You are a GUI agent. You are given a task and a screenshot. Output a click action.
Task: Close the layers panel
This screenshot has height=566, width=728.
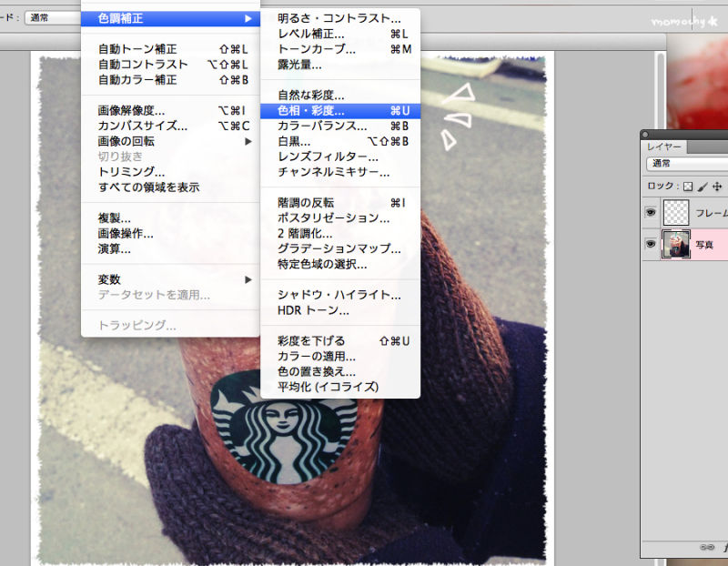pos(645,135)
